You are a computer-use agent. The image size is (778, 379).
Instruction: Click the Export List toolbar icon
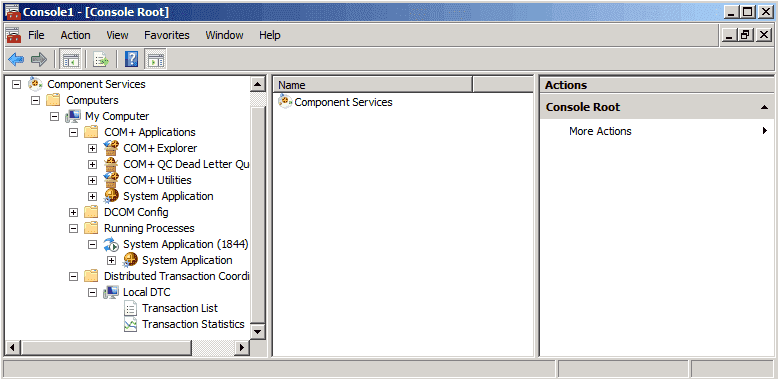101,60
